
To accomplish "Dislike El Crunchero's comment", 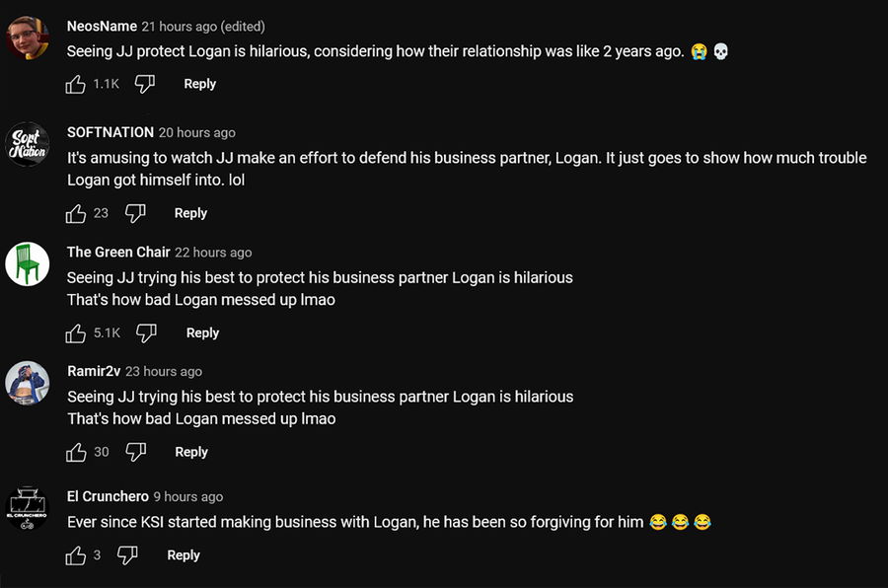I will [127, 556].
